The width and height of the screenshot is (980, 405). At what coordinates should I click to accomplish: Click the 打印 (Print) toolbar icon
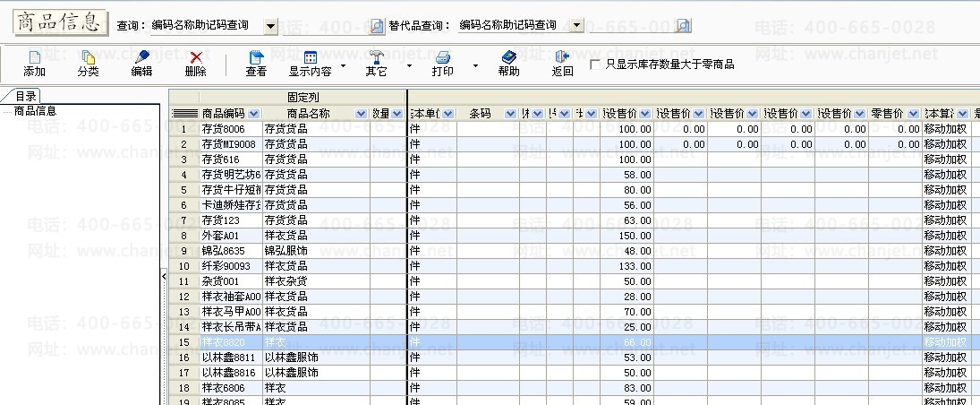click(x=442, y=58)
